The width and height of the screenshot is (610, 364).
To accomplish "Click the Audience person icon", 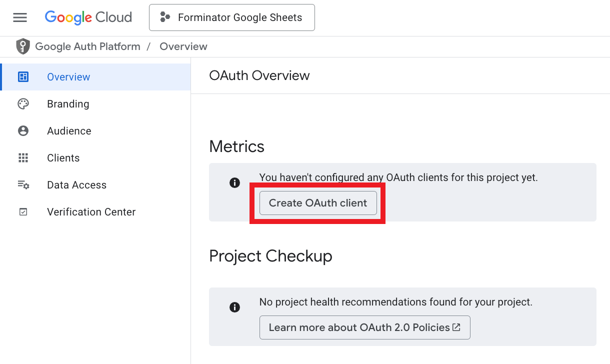I will coord(23,131).
